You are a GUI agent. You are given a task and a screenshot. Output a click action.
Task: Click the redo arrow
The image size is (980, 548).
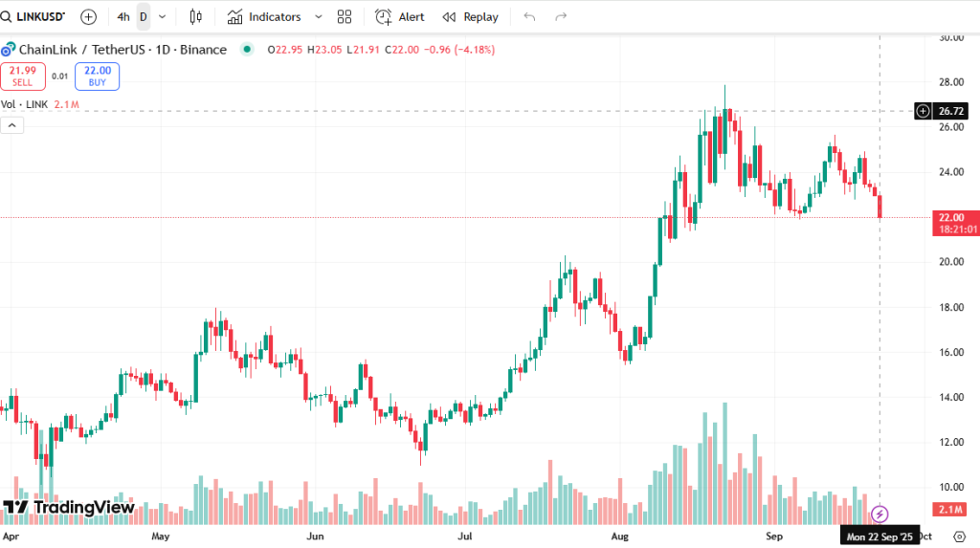[x=562, y=16]
